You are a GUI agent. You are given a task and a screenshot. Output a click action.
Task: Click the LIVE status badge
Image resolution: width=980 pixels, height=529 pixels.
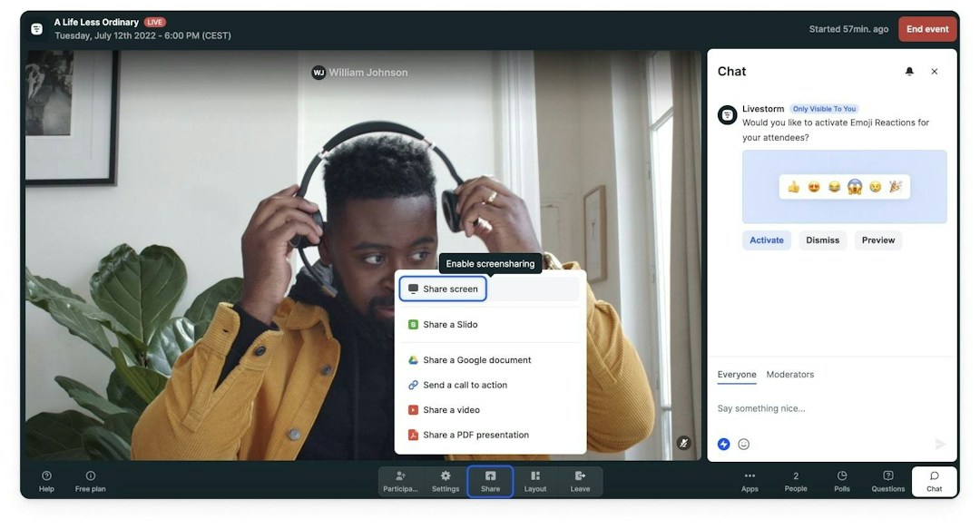[x=154, y=22]
